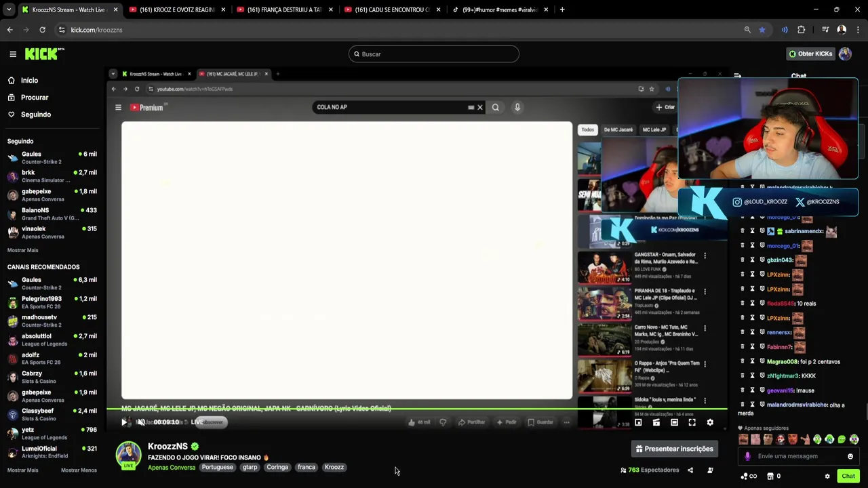Open Chrome media controls icon

point(825,30)
